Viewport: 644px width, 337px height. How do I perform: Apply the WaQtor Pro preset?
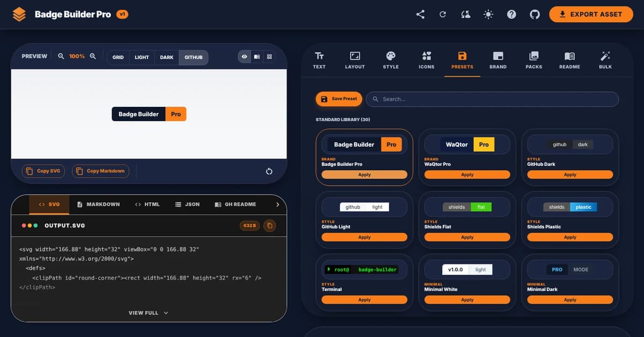tap(467, 175)
